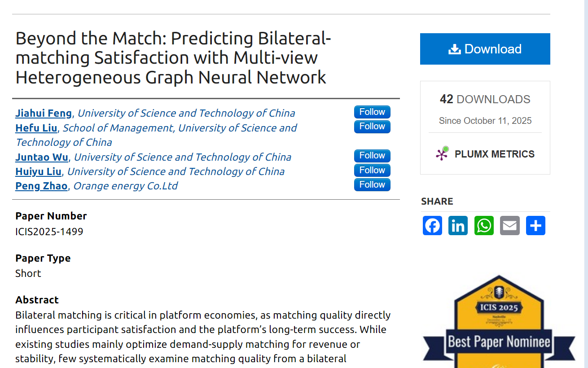Viewport: 588px width, 368px height.
Task: Open more sharing options plus icon
Action: click(x=535, y=225)
